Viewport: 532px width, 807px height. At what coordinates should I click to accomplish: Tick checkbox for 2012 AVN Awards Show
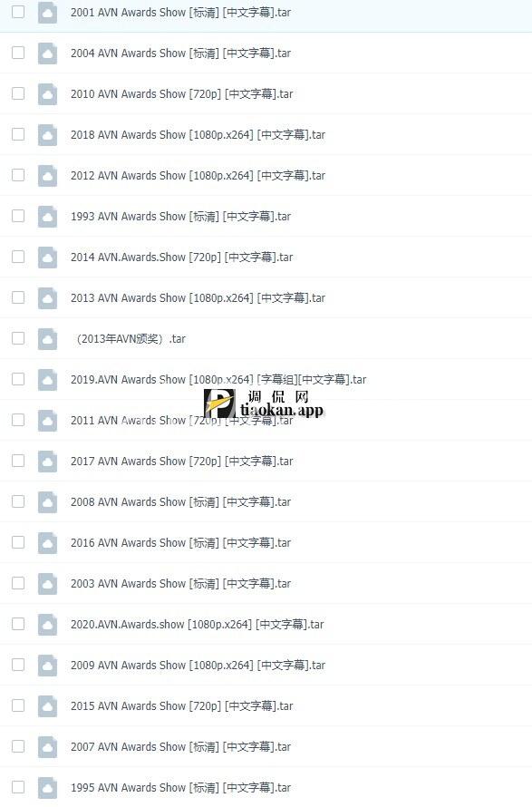click(x=18, y=175)
